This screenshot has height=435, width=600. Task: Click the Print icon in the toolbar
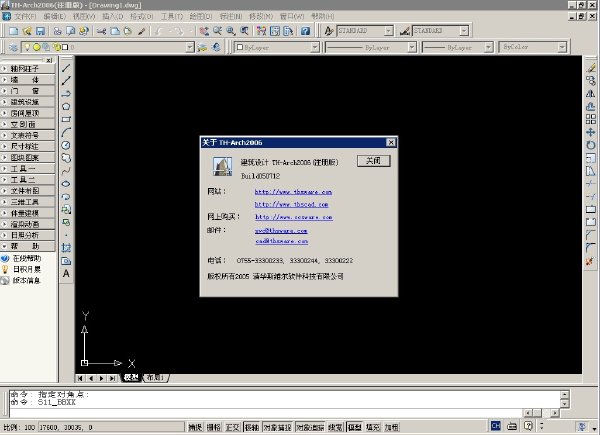57,31
